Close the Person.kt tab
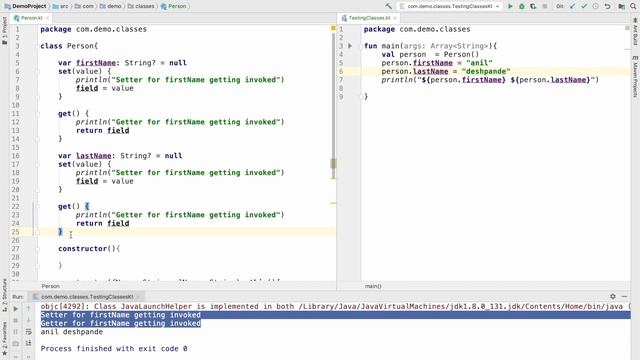Viewport: 640px width, 360px height. 47,18
